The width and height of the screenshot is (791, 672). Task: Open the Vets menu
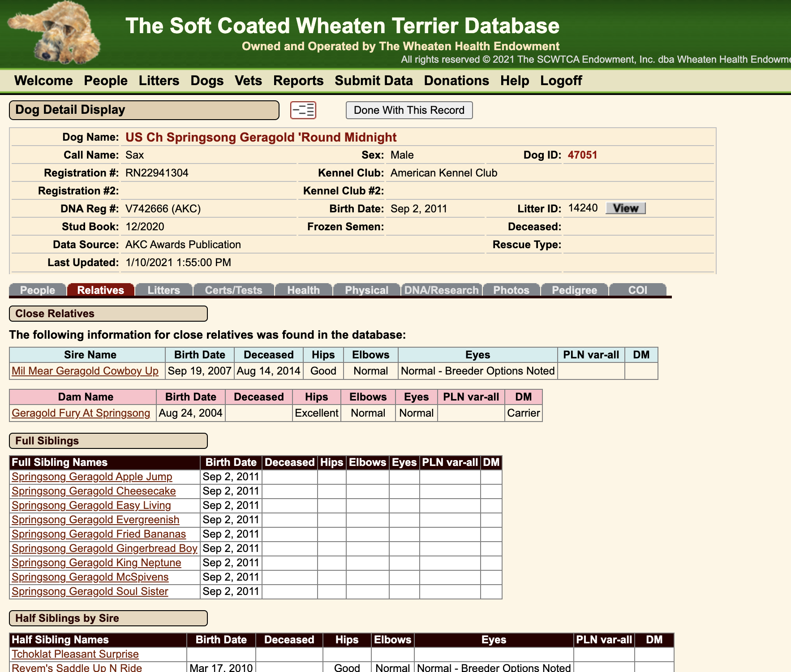coord(248,81)
